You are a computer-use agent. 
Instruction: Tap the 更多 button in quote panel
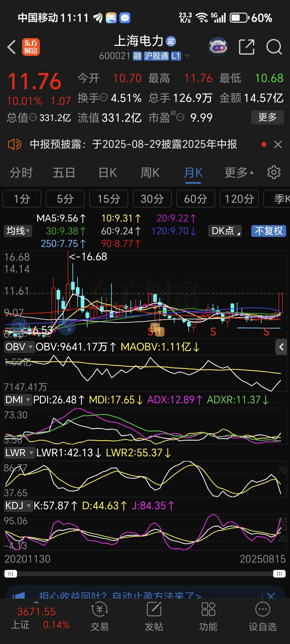(x=267, y=117)
